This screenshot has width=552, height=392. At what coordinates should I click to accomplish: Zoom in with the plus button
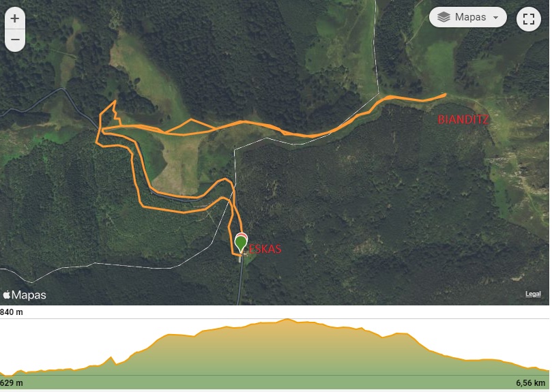click(x=15, y=18)
